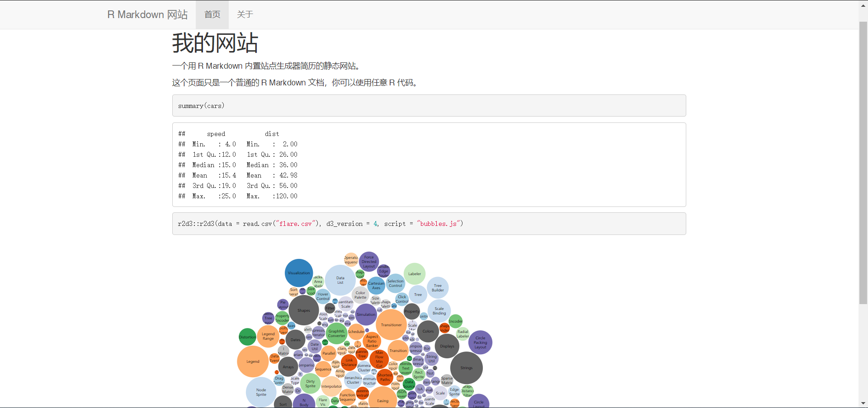
Task: Select the Transitioner bubble
Action: [x=391, y=325]
